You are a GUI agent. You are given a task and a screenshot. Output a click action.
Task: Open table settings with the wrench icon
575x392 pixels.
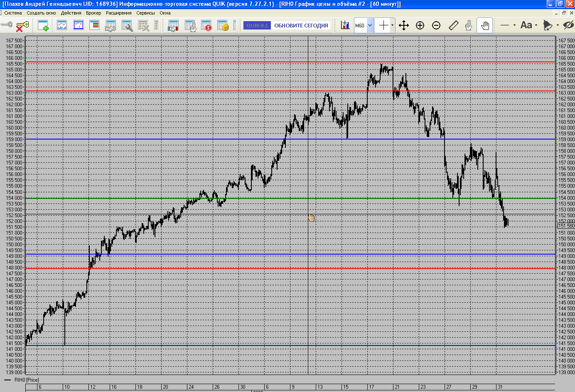coord(127,26)
